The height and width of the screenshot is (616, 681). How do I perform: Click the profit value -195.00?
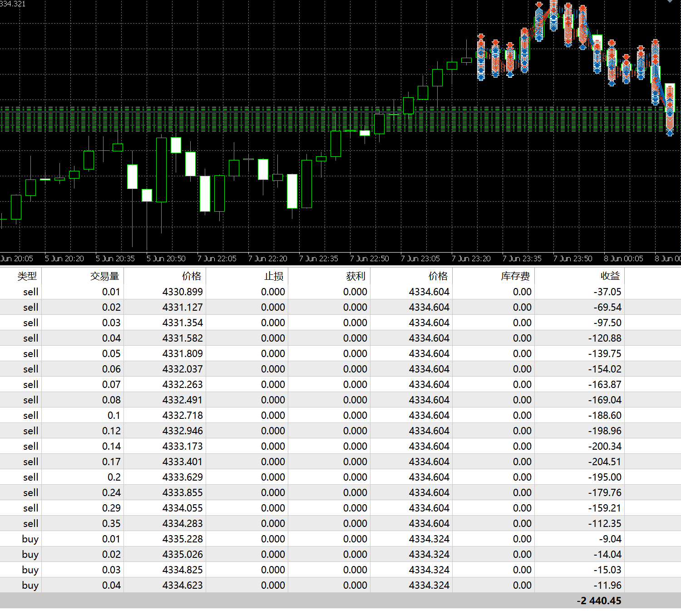(605, 477)
